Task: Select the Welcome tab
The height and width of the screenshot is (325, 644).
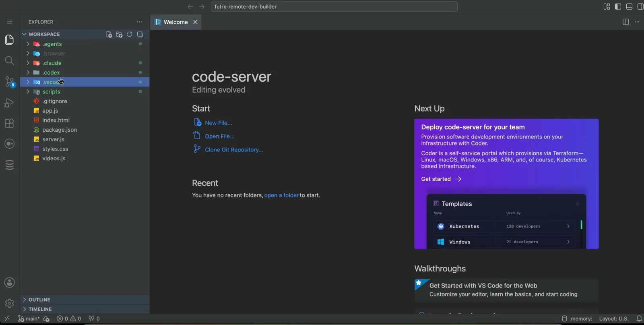Action: [175, 22]
